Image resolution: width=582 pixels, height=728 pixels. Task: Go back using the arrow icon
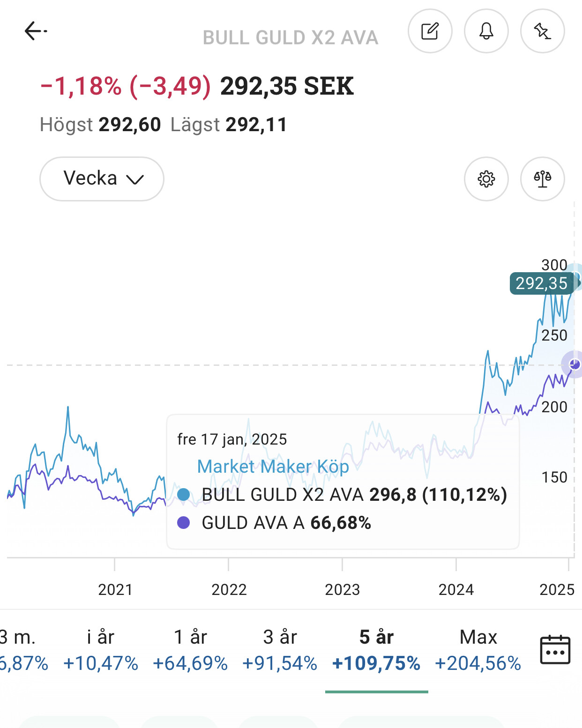click(36, 31)
